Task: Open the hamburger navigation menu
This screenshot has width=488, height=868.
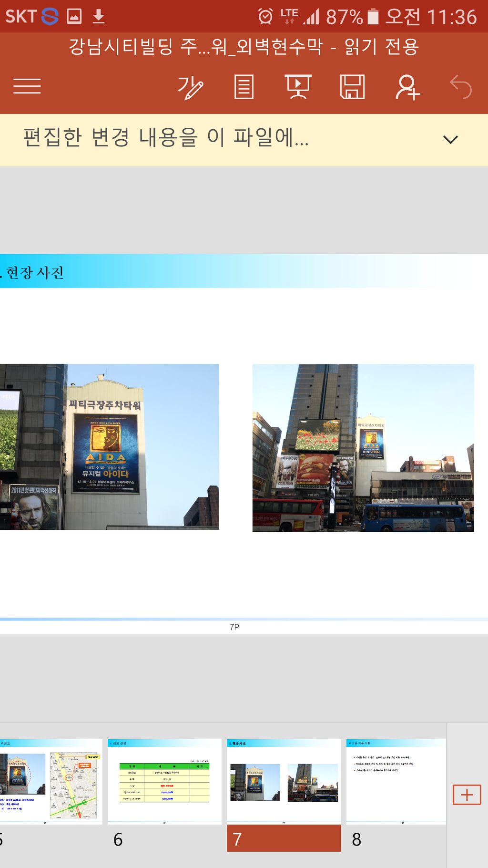Action: point(27,86)
